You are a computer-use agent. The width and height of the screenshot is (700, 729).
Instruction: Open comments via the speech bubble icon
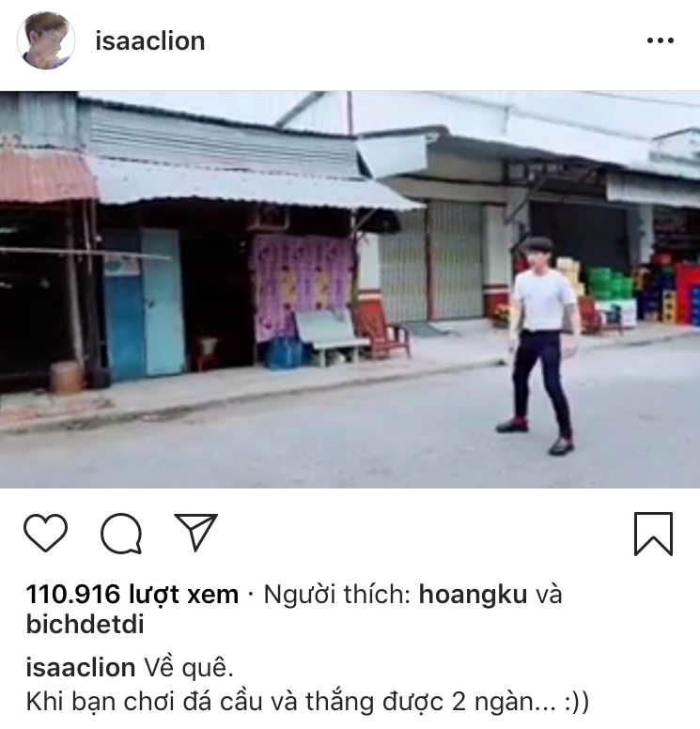click(x=121, y=534)
